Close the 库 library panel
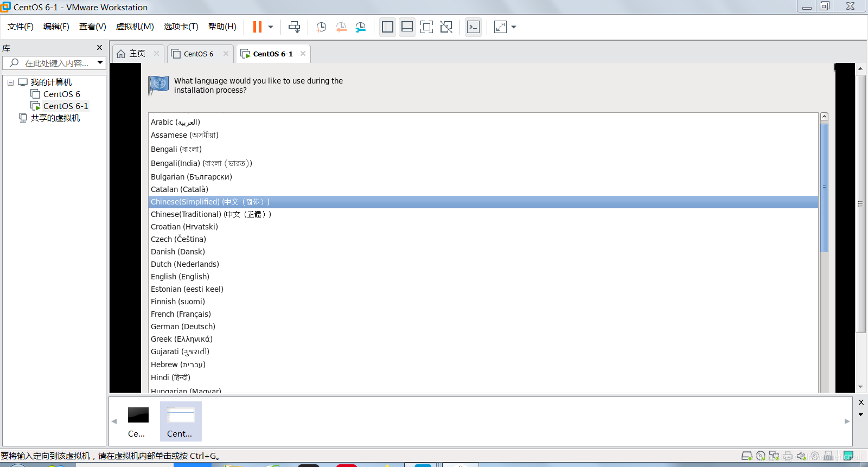868x467 pixels. point(99,48)
